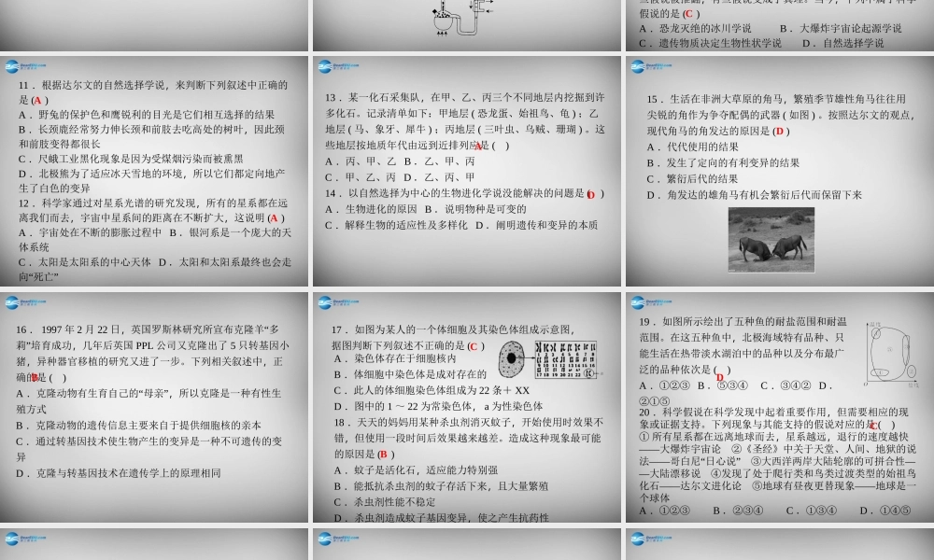Click option "B．克隆动物的遗传信息主要来自于提供细胞核的亲本"
This screenshot has width=934, height=560.
[x=138, y=426]
